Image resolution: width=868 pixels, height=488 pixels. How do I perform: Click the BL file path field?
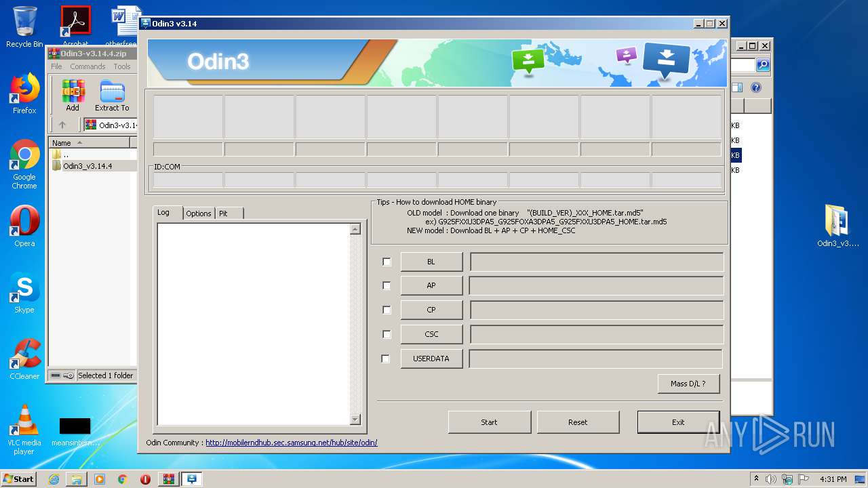(x=597, y=262)
